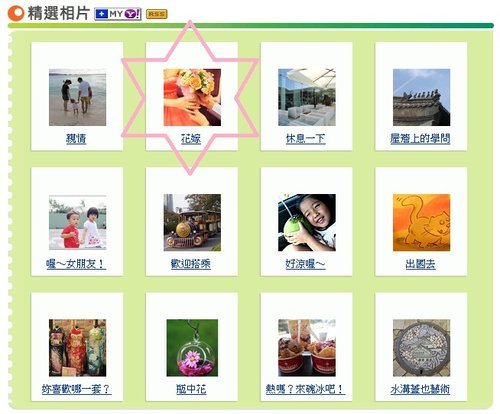The height and width of the screenshot is (414, 500).
Task: Open the orange RSS feed icon
Action: (157, 14)
